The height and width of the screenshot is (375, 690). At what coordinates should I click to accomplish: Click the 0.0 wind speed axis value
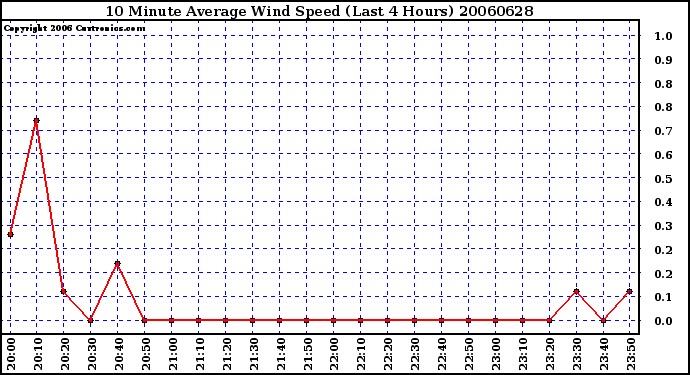point(663,321)
